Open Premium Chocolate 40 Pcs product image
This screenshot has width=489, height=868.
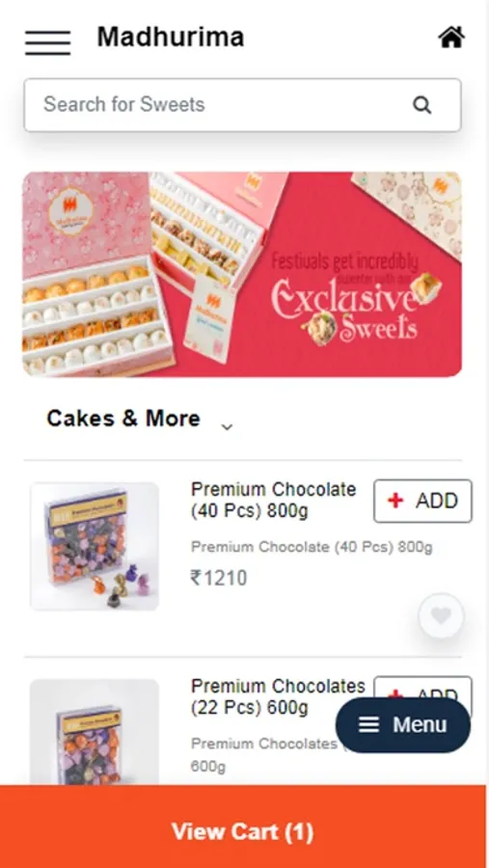coord(95,547)
